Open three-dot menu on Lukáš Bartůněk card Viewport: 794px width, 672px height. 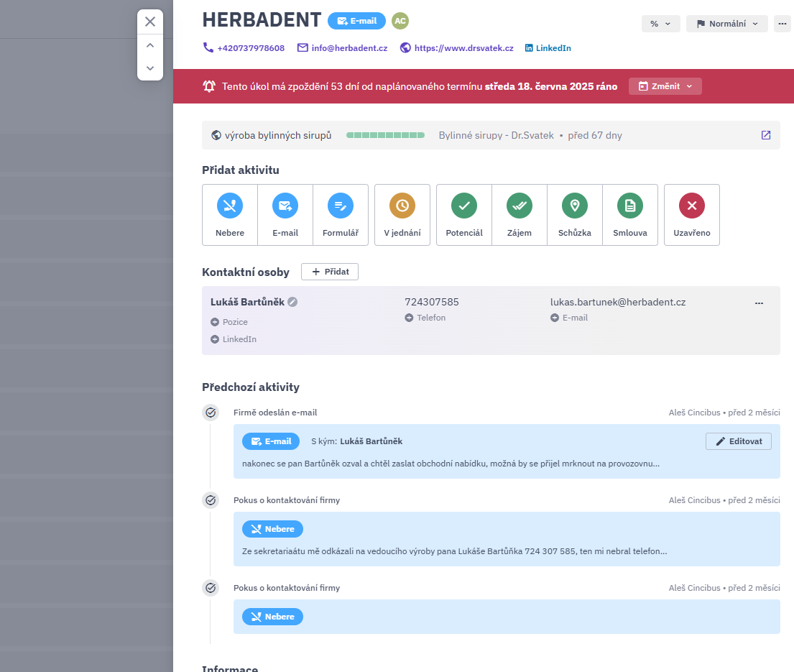pyautogui.click(x=759, y=303)
